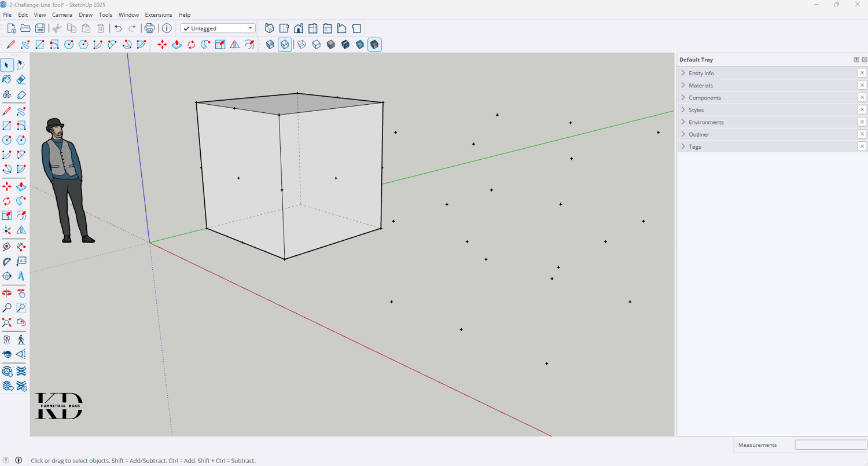Screen dimensions: 868x466
Task: Open Model Info from the toolbar
Action: click(167, 28)
